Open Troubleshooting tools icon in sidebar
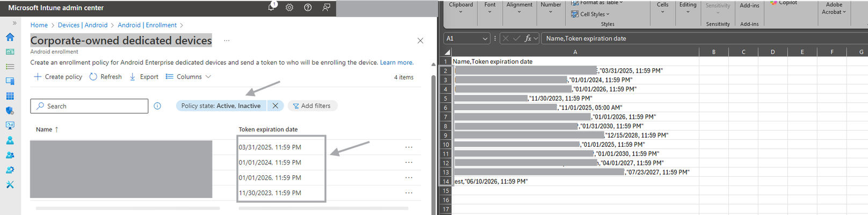 click(x=10, y=185)
